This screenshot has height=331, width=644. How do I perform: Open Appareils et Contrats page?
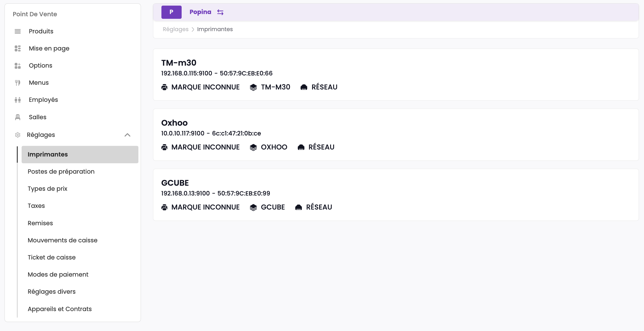coord(60,309)
